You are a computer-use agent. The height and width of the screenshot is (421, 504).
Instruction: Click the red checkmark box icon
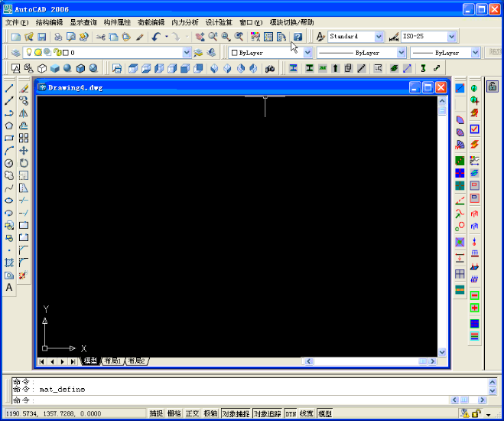[474, 129]
